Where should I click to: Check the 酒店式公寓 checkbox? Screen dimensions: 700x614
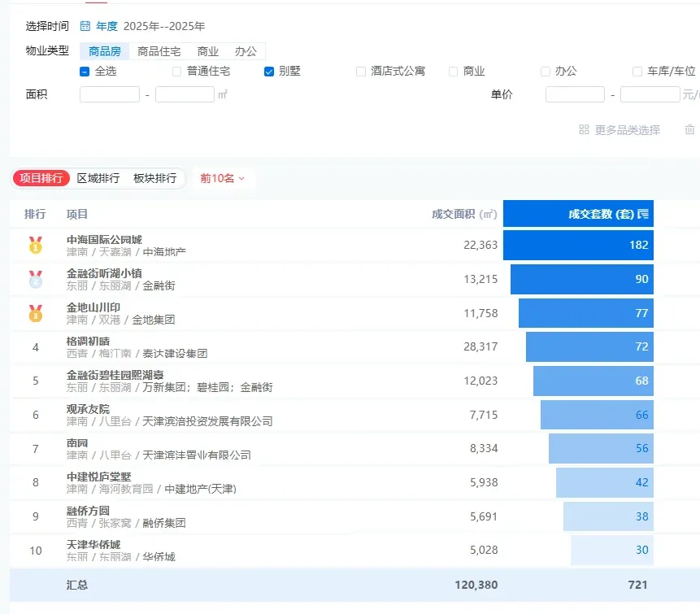361,72
